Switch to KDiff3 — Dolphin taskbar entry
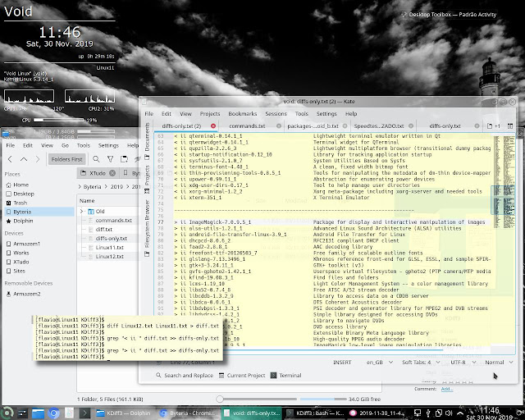Image resolution: width=525 pixels, height=420 pixels. tap(123, 413)
